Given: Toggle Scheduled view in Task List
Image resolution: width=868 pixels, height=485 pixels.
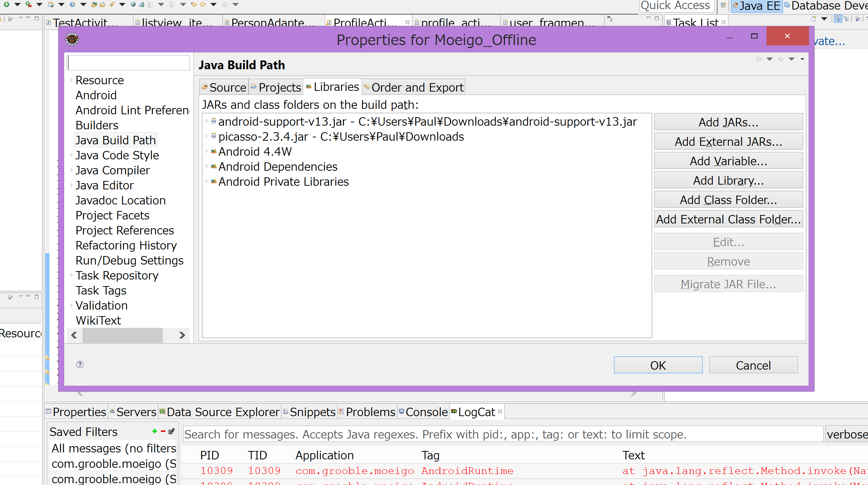Looking at the screenshot, I should (x=846, y=19).
